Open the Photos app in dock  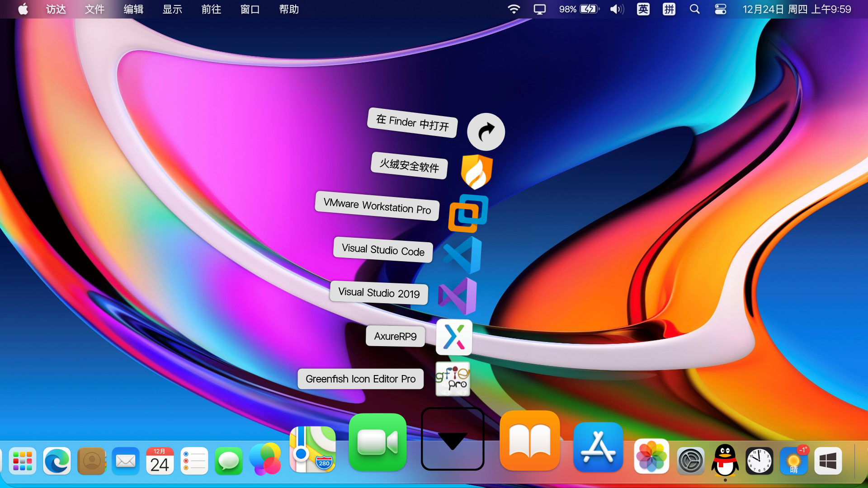651,456
